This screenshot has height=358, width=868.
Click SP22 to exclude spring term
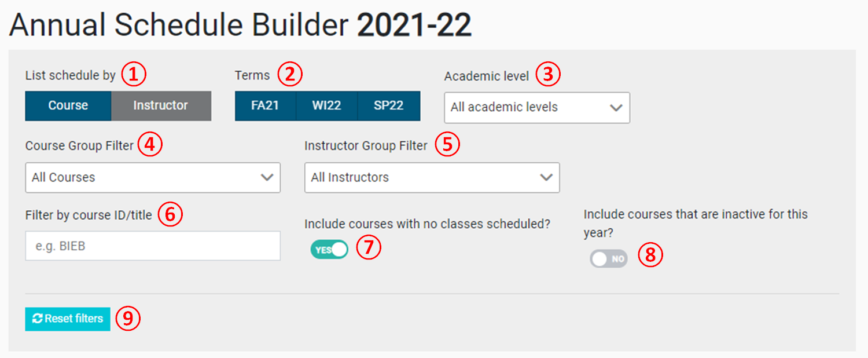click(388, 105)
